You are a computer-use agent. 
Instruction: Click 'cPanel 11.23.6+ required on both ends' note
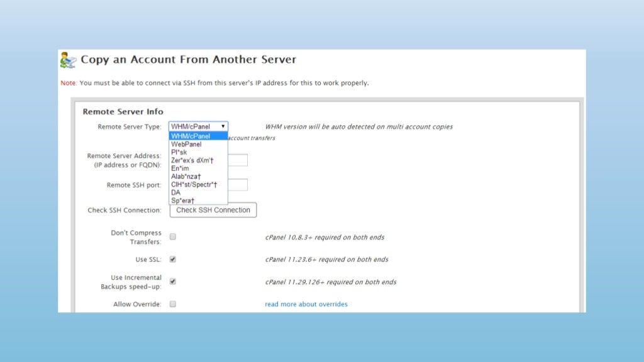(326, 260)
